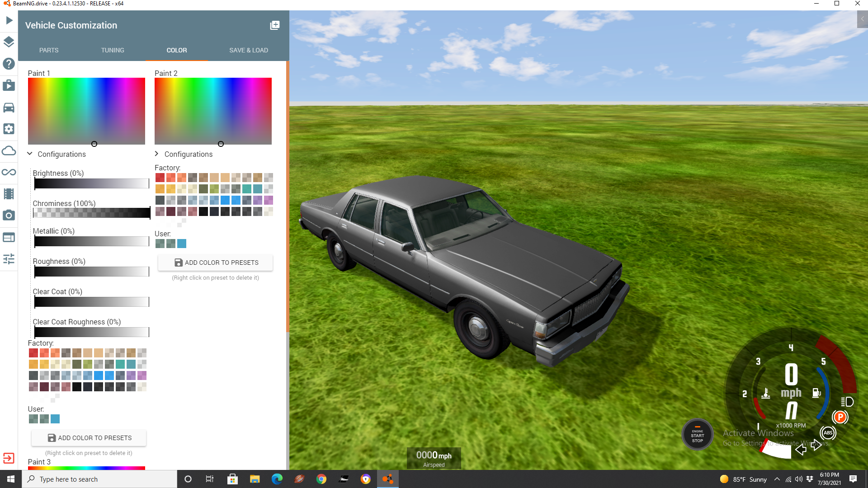Open File Explorer from the taskbar

click(x=255, y=479)
